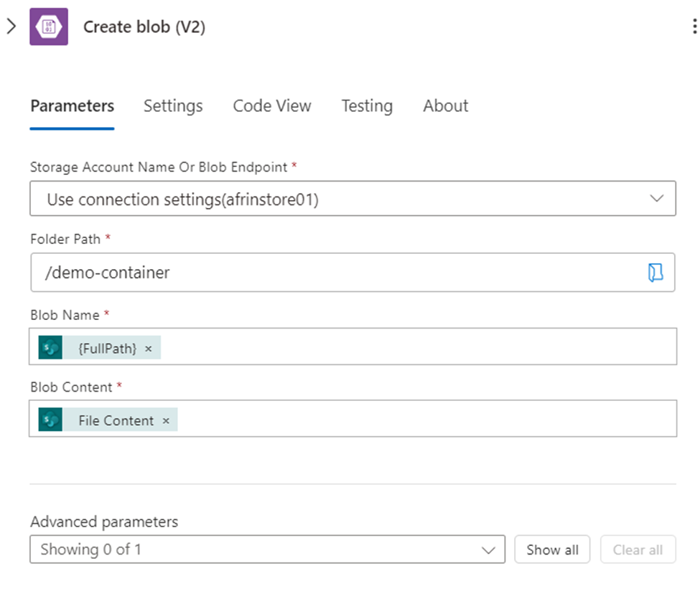This screenshot has height=599, width=700.
Task: Open the folder picker beside Folder Path
Action: coord(655,273)
